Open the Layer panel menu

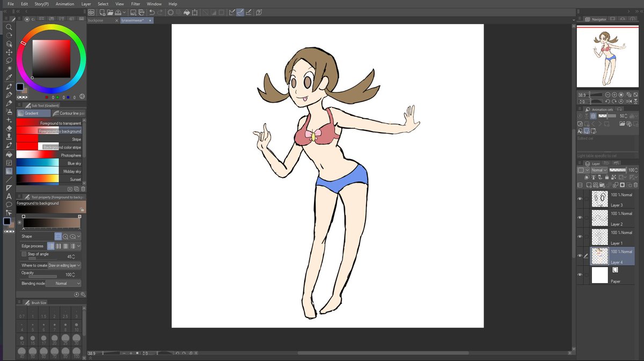coord(580,163)
